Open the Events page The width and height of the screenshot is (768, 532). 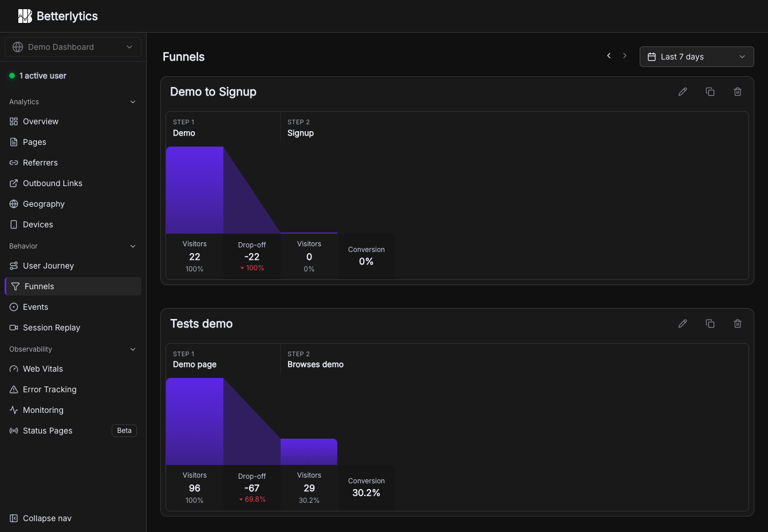tap(73, 307)
